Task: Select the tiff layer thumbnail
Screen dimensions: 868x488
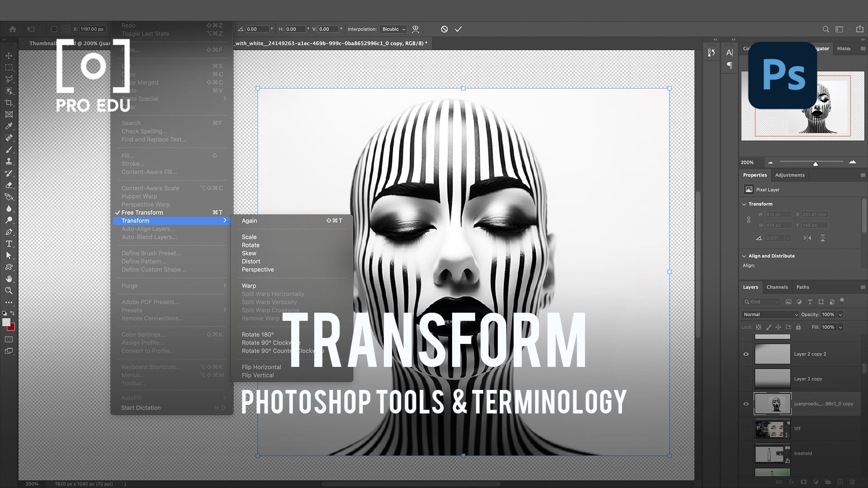Action: point(772,428)
